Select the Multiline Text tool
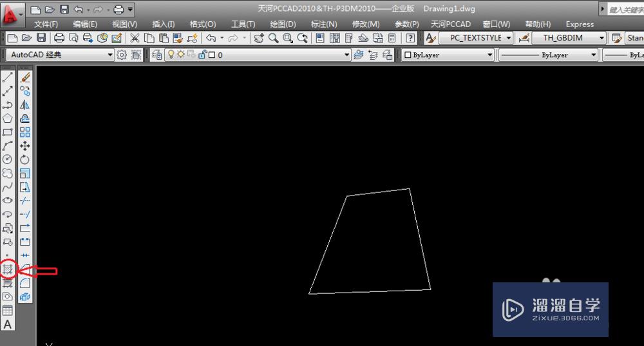The image size is (644, 346). (x=7, y=324)
